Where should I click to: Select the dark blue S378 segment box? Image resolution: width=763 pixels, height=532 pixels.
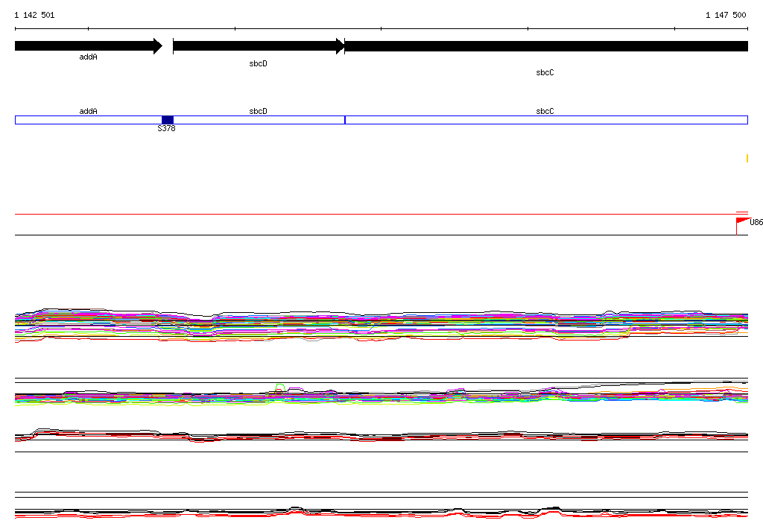[168, 120]
